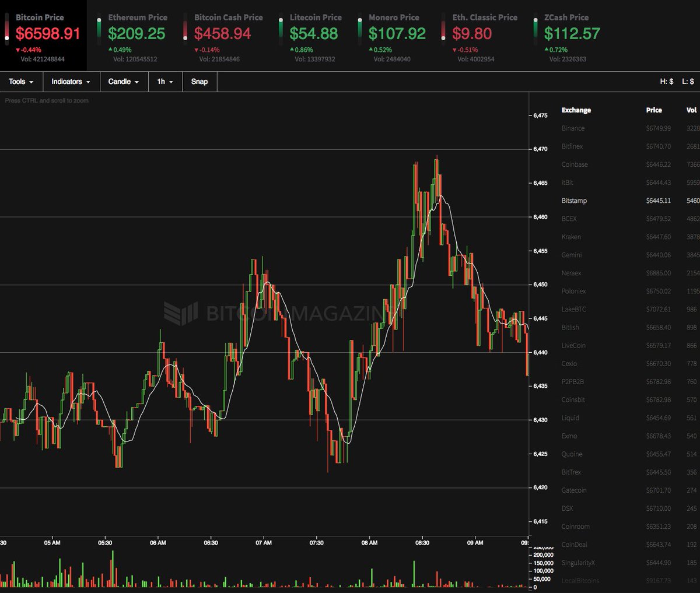The height and width of the screenshot is (593, 700).
Task: Open the 1h interval dropdown
Action: pos(165,82)
